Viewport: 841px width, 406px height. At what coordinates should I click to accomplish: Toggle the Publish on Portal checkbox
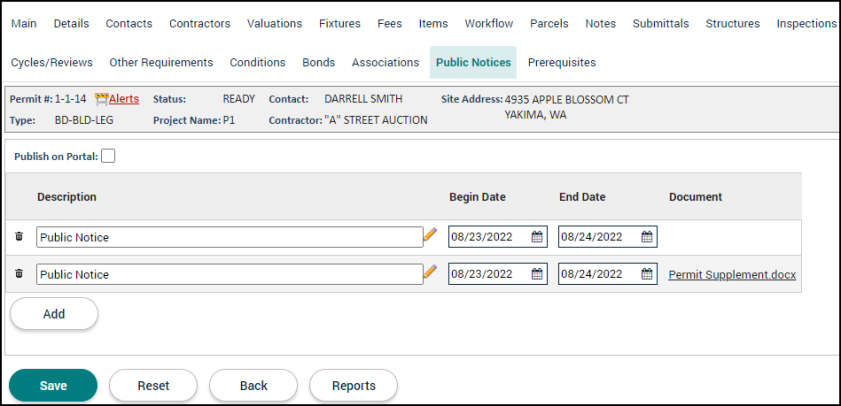click(108, 156)
